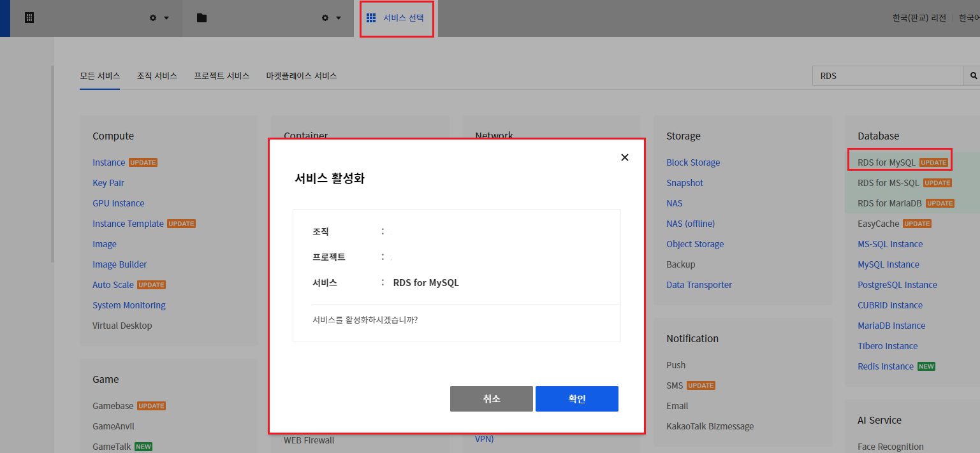Open the Data Transporter link

tap(699, 285)
